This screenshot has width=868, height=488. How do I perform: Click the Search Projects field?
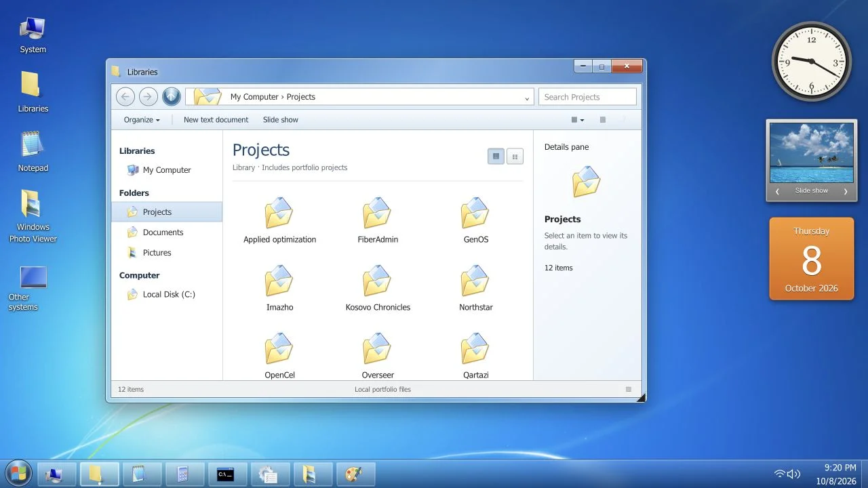coord(587,97)
